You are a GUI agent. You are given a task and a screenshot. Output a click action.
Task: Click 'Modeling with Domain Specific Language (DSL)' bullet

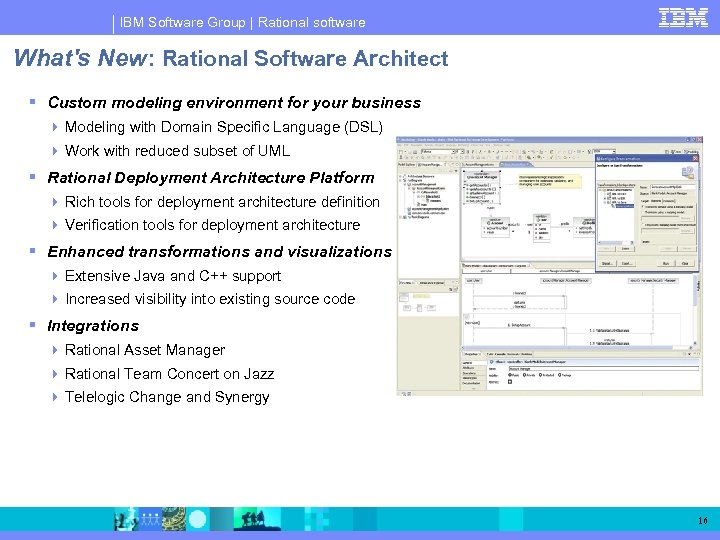pos(224,127)
